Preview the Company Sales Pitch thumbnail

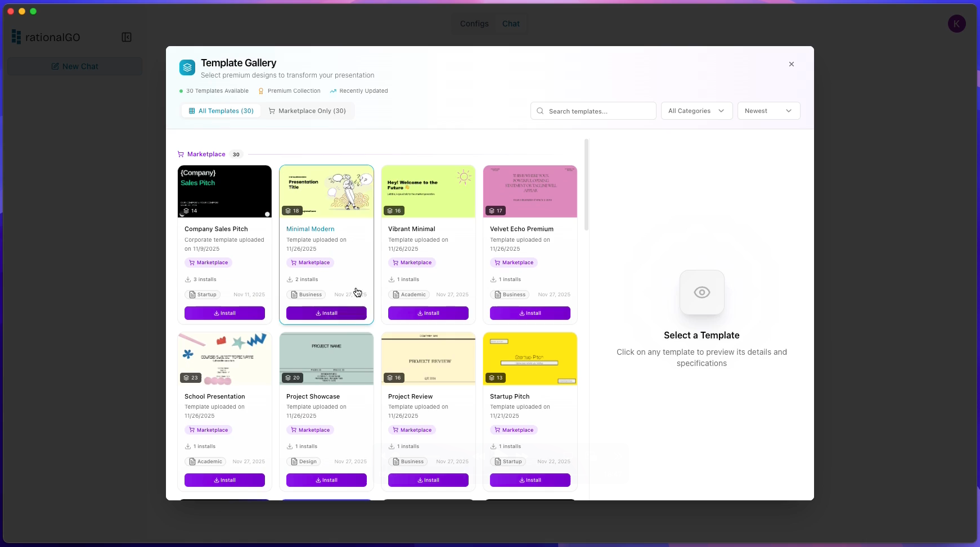coord(224,191)
